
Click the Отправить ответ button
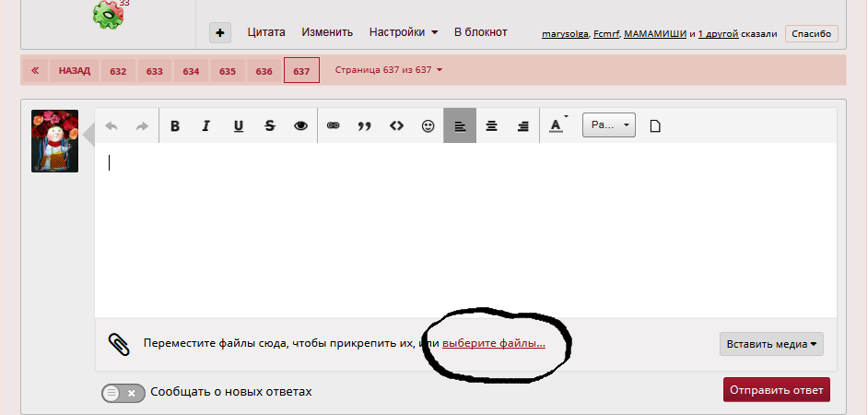click(x=776, y=390)
